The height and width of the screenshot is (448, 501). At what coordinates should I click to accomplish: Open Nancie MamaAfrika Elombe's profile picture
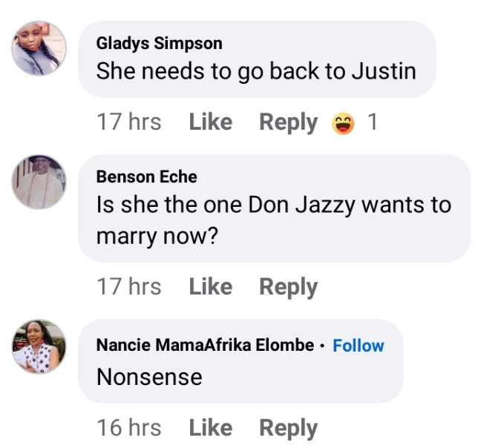click(x=39, y=346)
